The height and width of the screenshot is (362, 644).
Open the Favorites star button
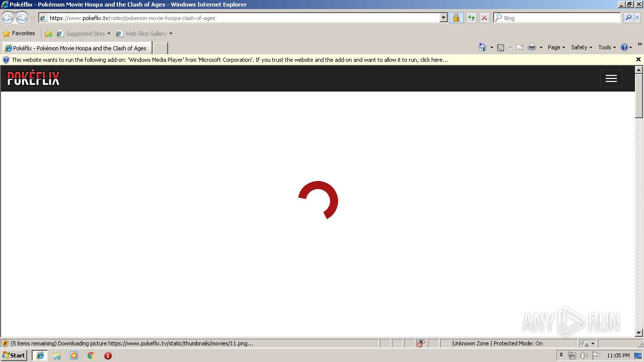pyautogui.click(x=19, y=34)
